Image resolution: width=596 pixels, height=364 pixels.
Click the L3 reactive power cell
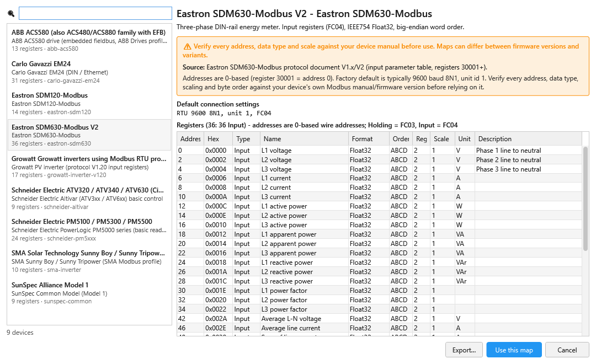[x=304, y=281]
